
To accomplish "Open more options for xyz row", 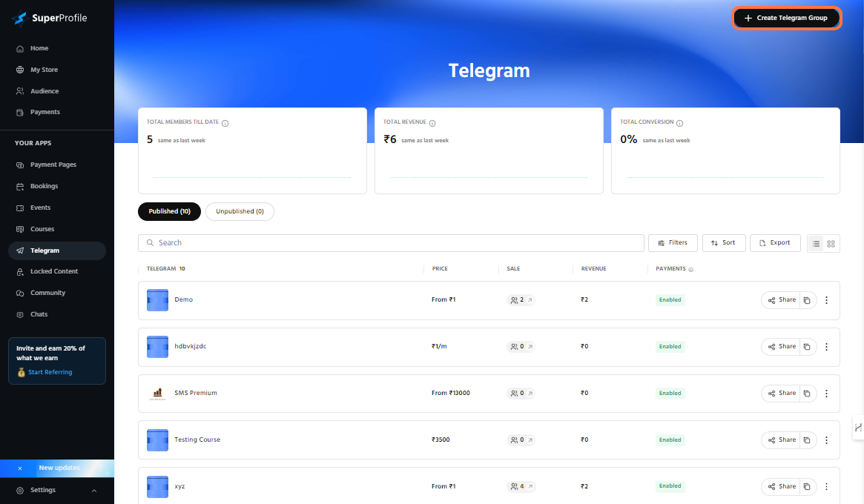I will 826,486.
